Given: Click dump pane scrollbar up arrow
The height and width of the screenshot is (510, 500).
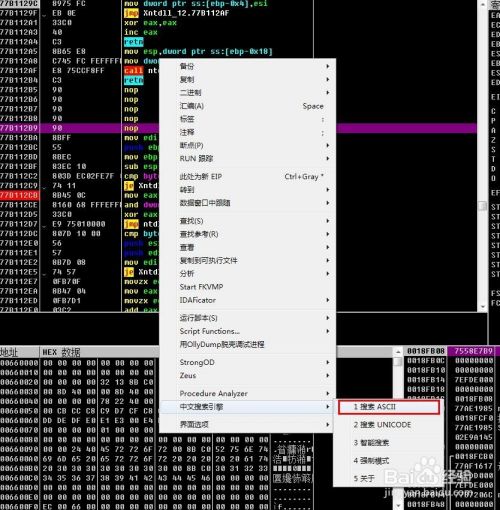Looking at the screenshot, I should pos(398,352).
